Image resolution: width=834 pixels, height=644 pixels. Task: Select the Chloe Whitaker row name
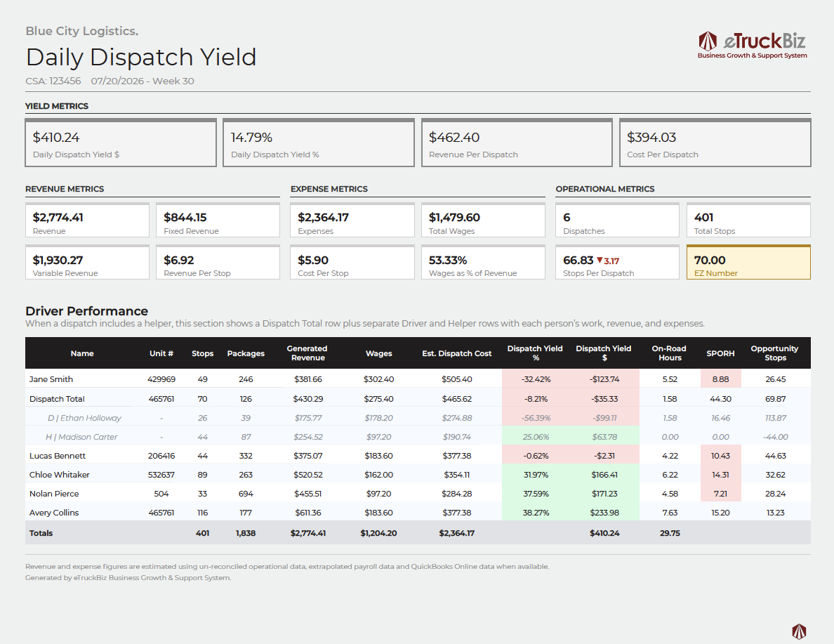(60, 475)
